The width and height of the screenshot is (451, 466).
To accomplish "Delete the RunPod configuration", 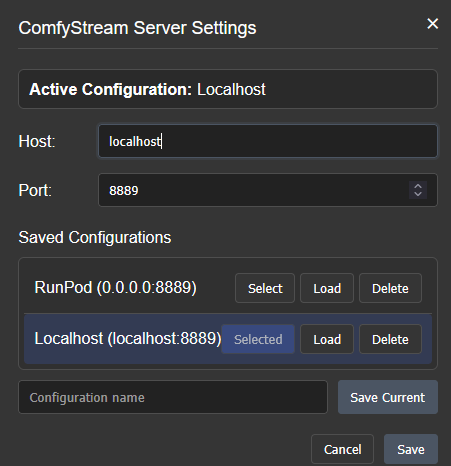I will (390, 288).
